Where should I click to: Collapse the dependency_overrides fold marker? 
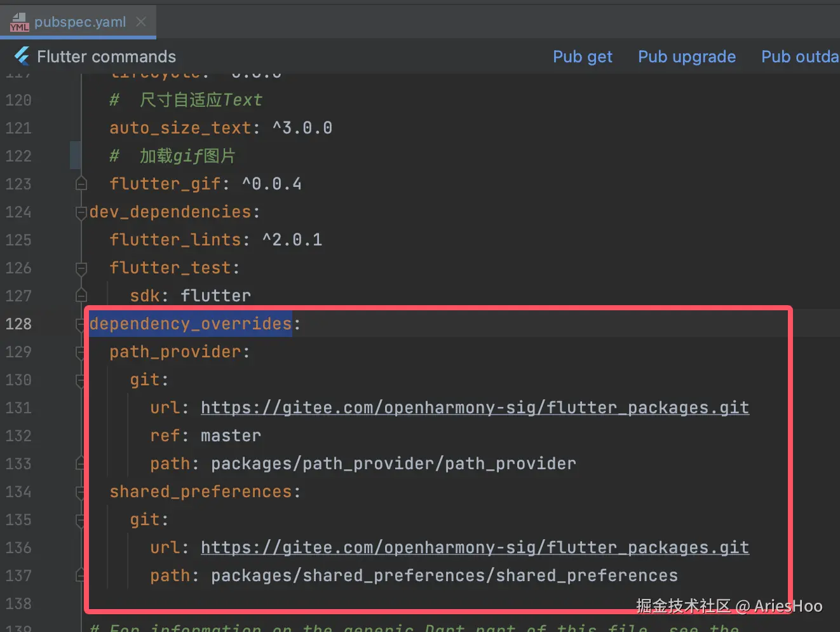click(x=79, y=324)
